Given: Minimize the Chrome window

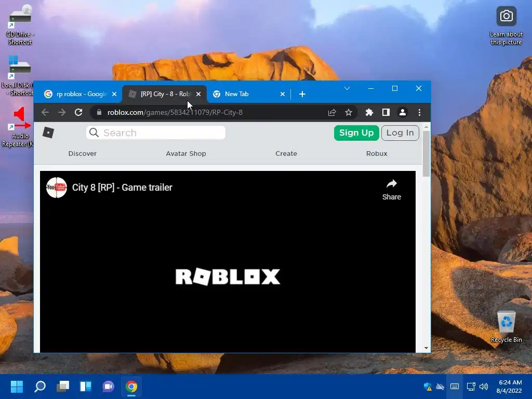Looking at the screenshot, I should click(371, 88).
